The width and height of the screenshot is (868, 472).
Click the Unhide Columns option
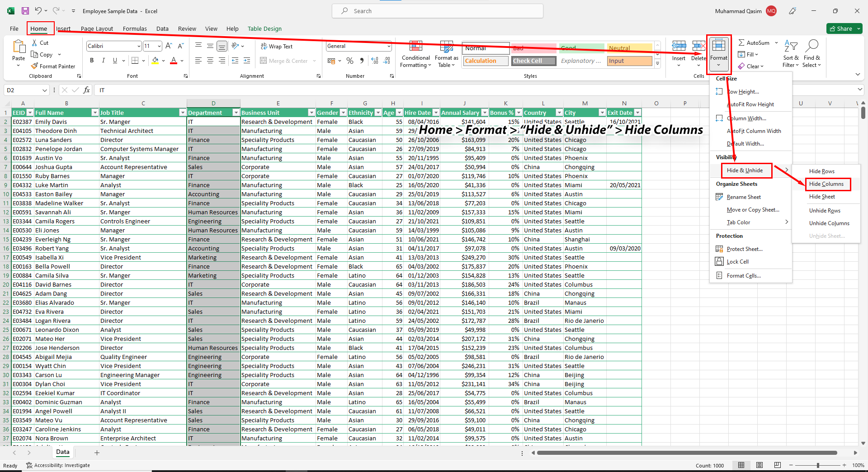click(x=829, y=223)
